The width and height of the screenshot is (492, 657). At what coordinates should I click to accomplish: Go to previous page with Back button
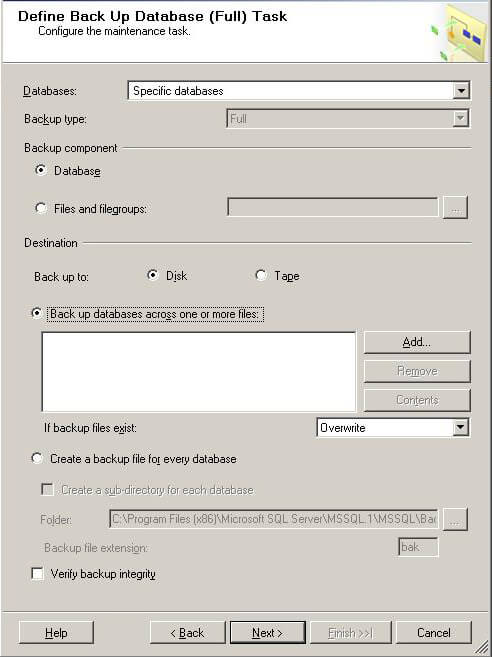click(187, 633)
